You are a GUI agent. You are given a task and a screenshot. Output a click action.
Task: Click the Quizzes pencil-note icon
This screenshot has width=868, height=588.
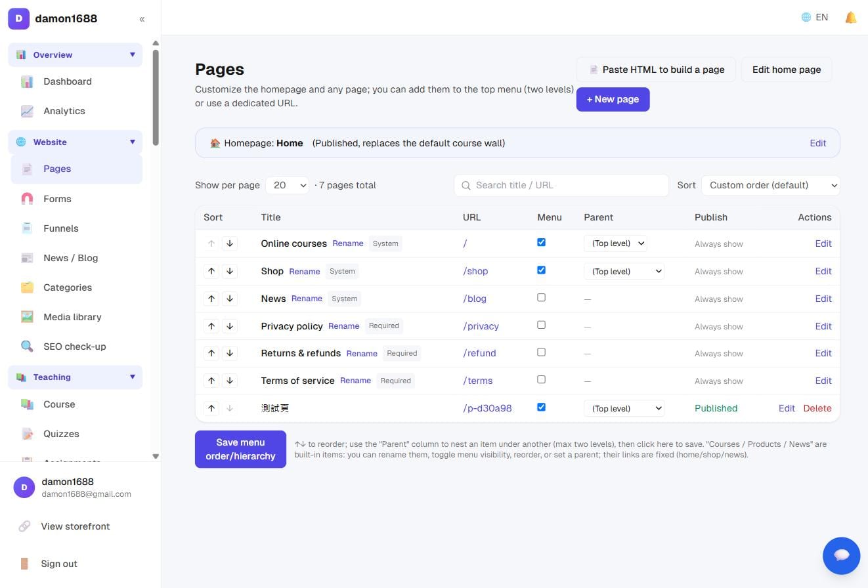[27, 434]
